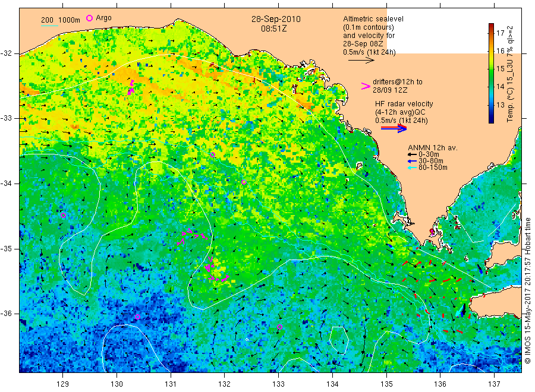Click drifter track cluster near 131.8°E, 35.4°S

(216, 270)
